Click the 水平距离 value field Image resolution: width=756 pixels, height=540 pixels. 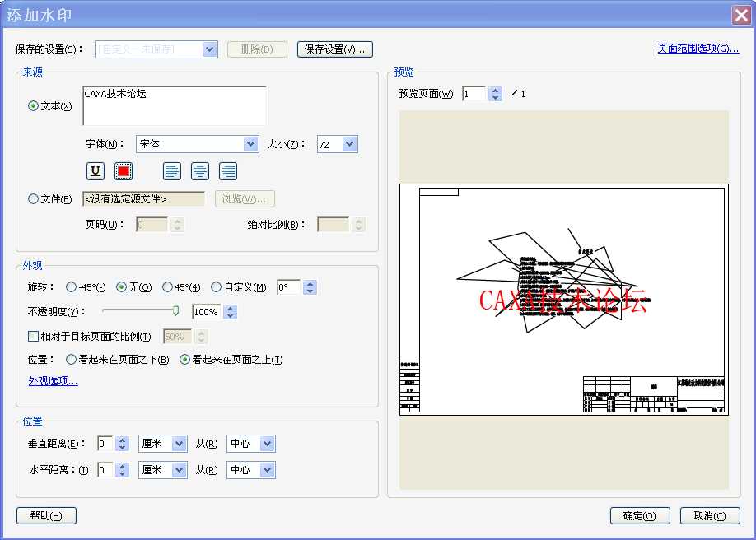pyautogui.click(x=105, y=469)
